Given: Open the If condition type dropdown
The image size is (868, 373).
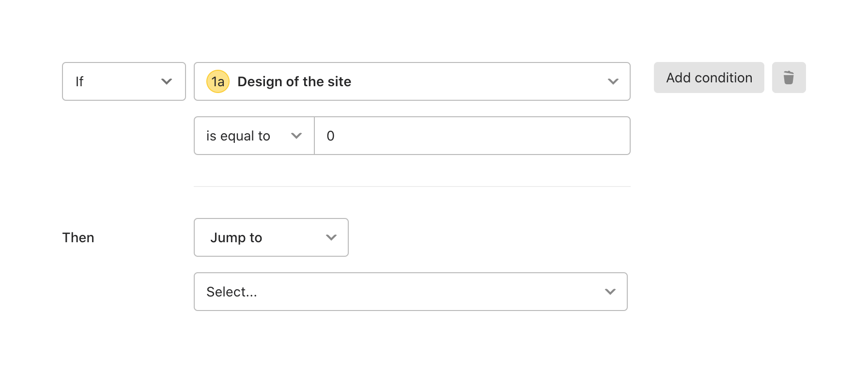Looking at the screenshot, I should (124, 81).
